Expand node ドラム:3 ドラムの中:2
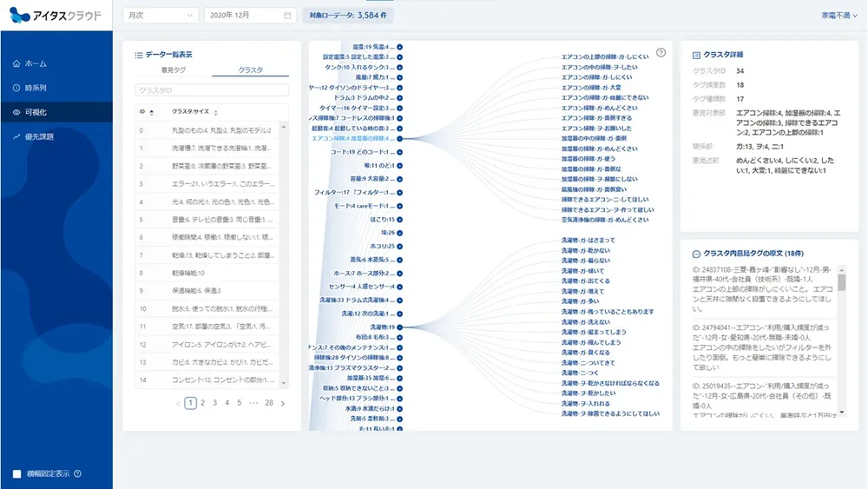 [x=399, y=98]
